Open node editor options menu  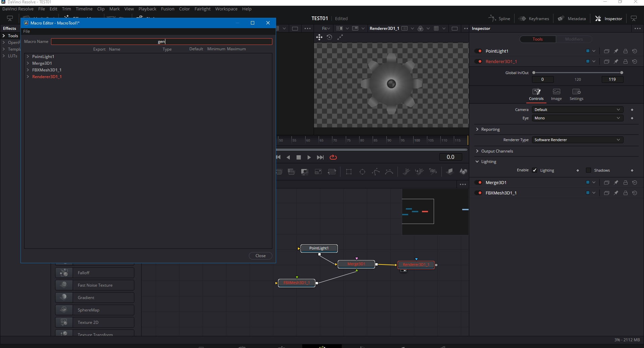463,184
